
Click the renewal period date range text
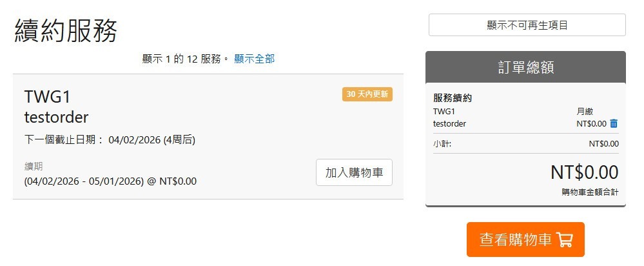tap(110, 181)
